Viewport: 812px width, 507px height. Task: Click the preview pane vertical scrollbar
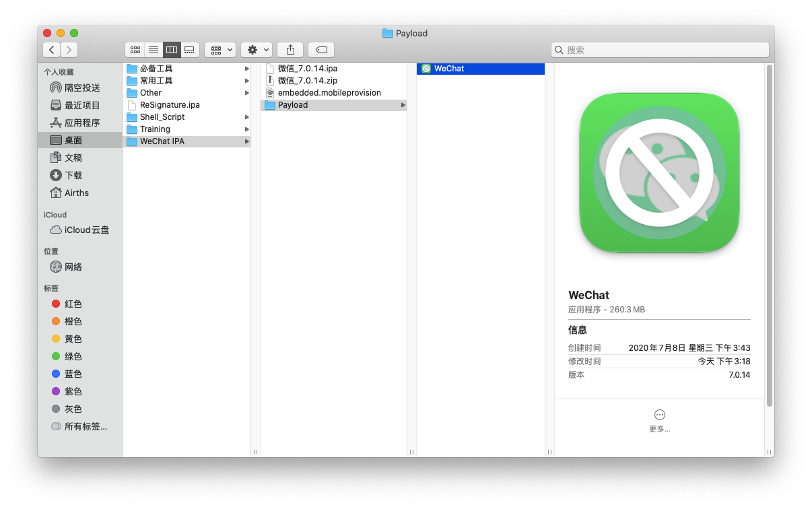tap(770, 236)
